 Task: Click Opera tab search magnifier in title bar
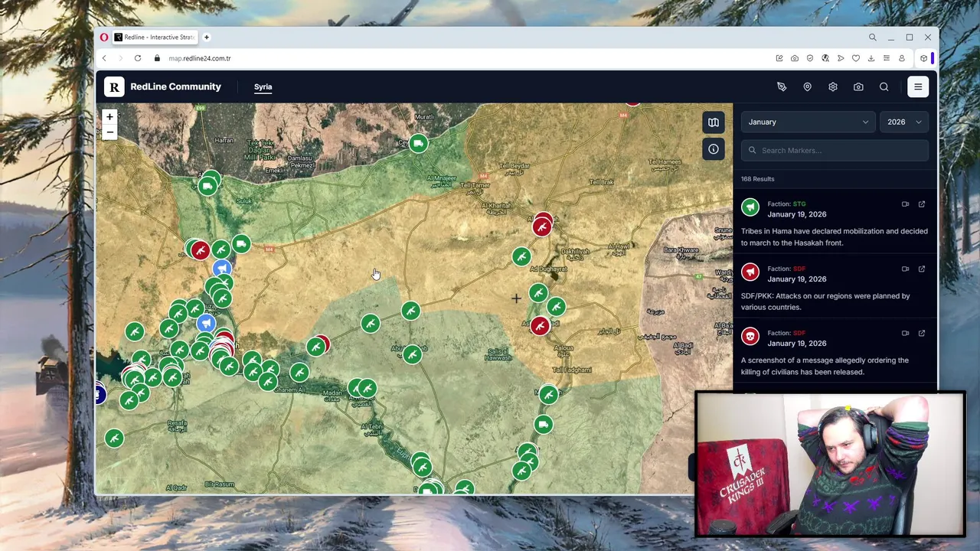(872, 37)
